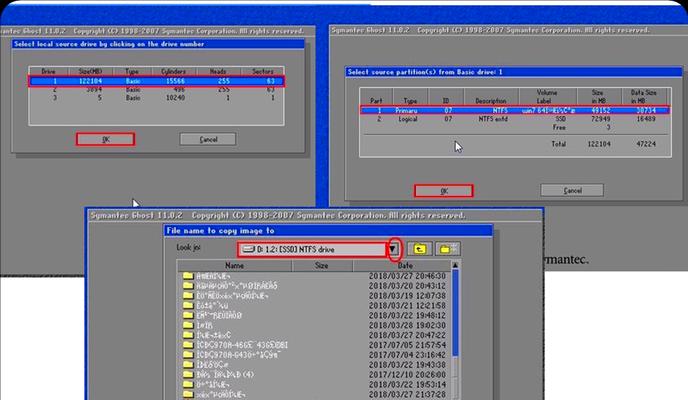688x400 pixels.
Task: Click the Heads column header
Action: pyautogui.click(x=218, y=71)
